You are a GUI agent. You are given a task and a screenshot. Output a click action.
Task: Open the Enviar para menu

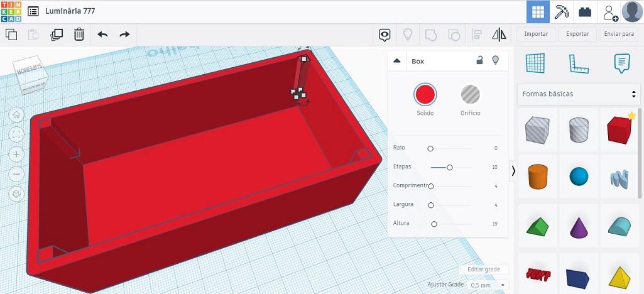[619, 34]
